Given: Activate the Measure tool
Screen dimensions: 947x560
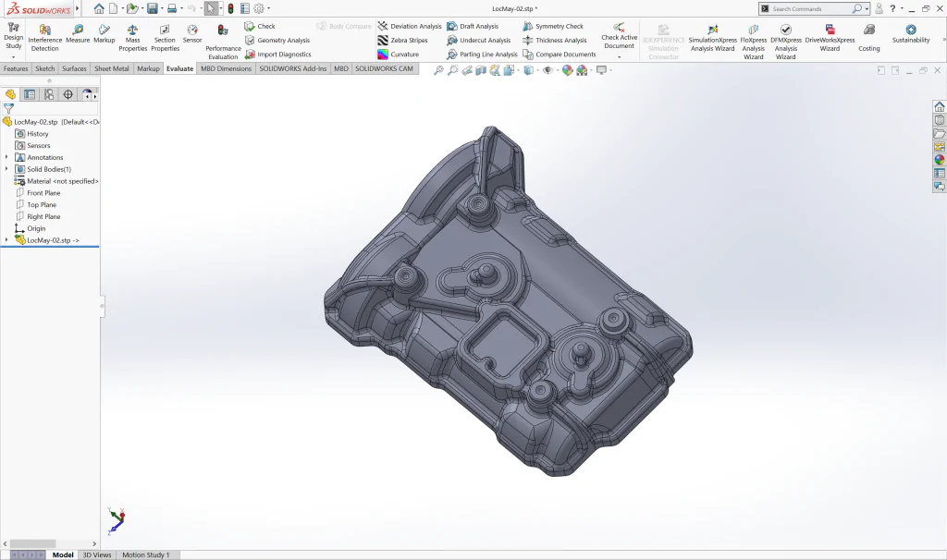Looking at the screenshot, I should pos(78,33).
